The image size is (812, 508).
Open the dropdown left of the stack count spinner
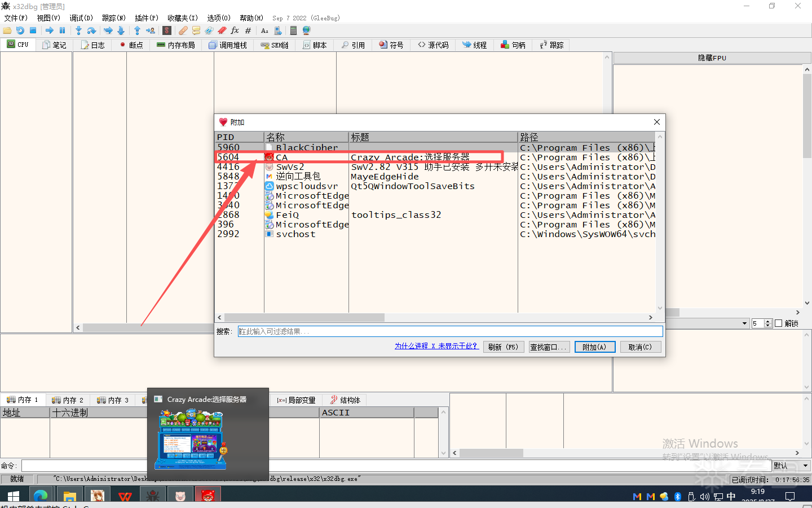[x=745, y=323]
